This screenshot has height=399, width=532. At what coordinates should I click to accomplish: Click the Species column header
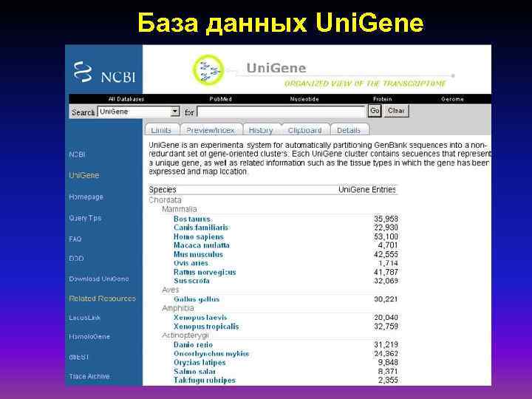(x=163, y=189)
